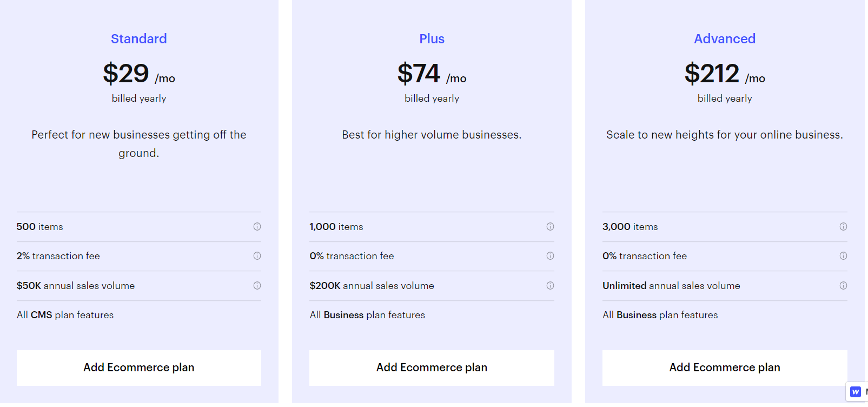Viewport: 868px width, 407px height.
Task: Add Ecommerce plan for Advanced tier
Action: 725,367
